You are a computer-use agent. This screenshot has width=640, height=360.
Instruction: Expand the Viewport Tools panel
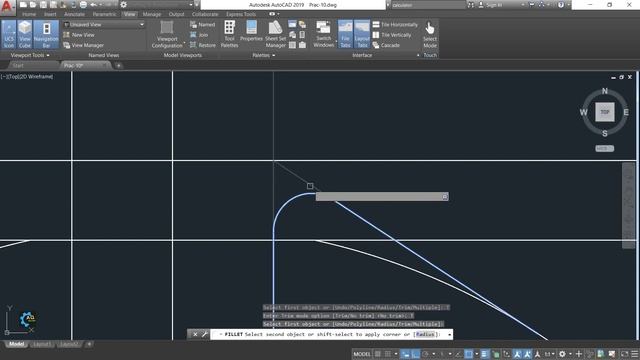pyautogui.click(x=30, y=55)
